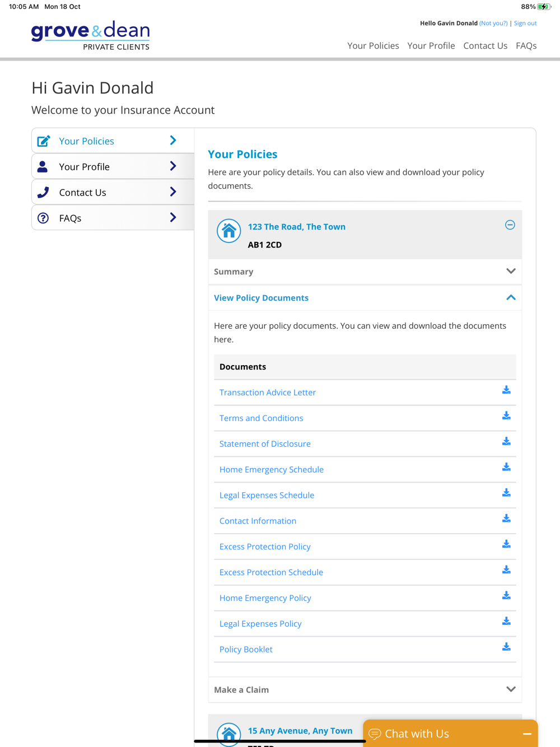Go to FAQs in the top navigation
Screen dimensions: 560x747
526,46
